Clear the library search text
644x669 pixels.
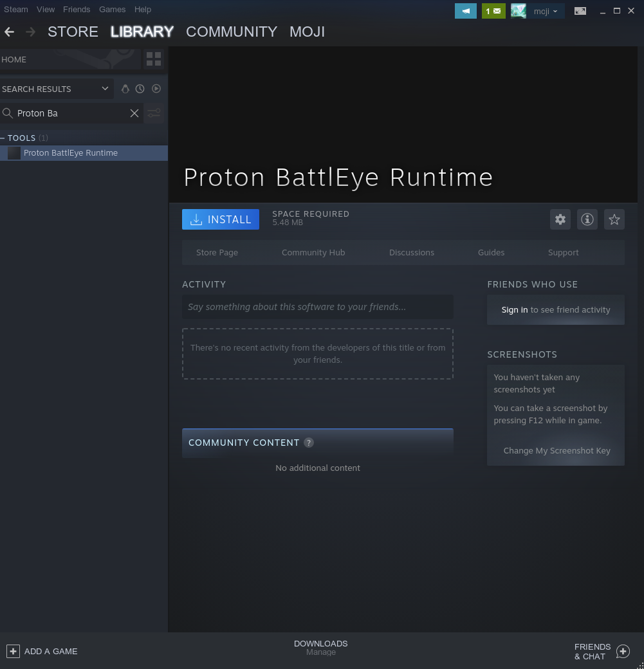134,113
